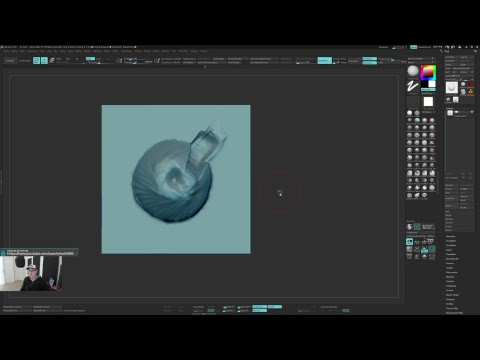Open the current material sphere thumbnail
The height and width of the screenshot is (360, 480).
[x=413, y=71]
